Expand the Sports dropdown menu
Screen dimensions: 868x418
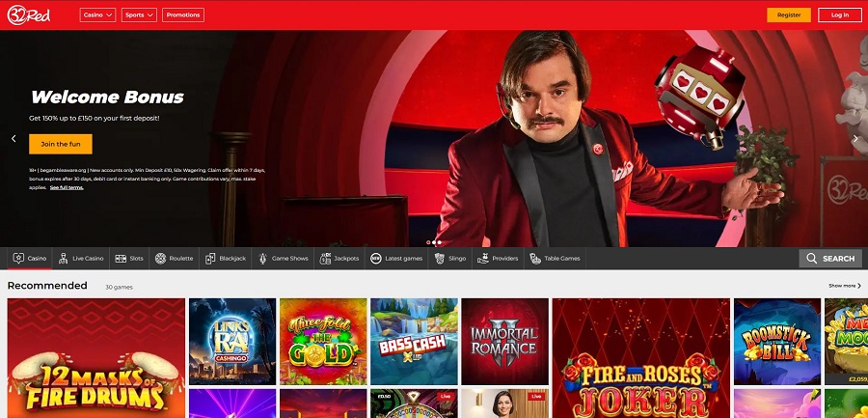point(139,15)
